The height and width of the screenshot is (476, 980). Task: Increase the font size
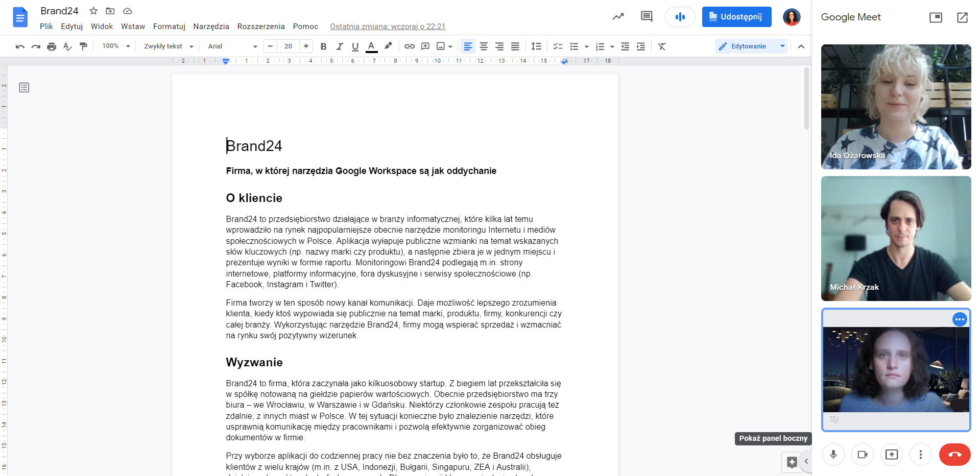pyautogui.click(x=306, y=46)
